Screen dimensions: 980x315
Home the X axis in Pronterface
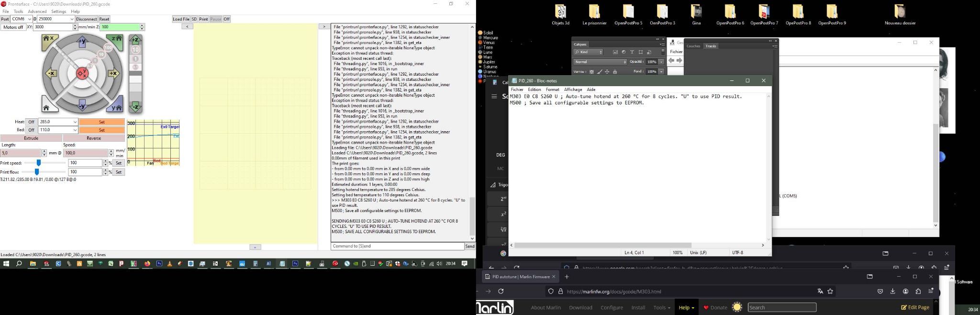(x=49, y=42)
